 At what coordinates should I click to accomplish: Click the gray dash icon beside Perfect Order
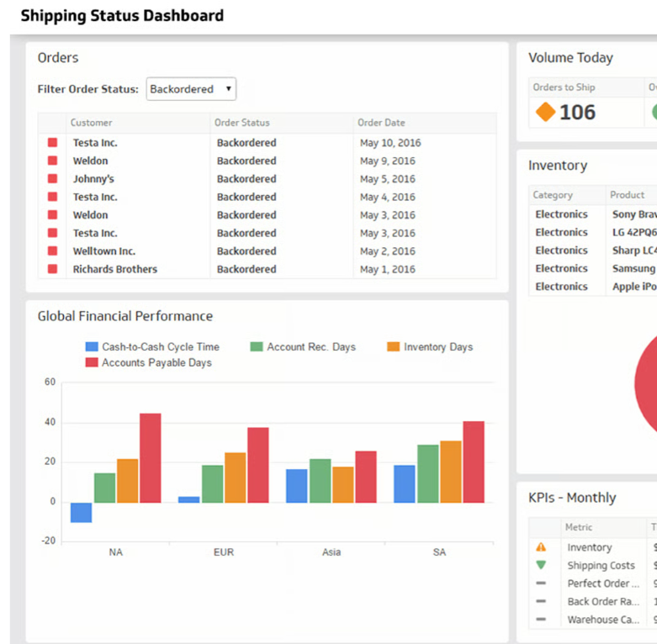pos(541,583)
